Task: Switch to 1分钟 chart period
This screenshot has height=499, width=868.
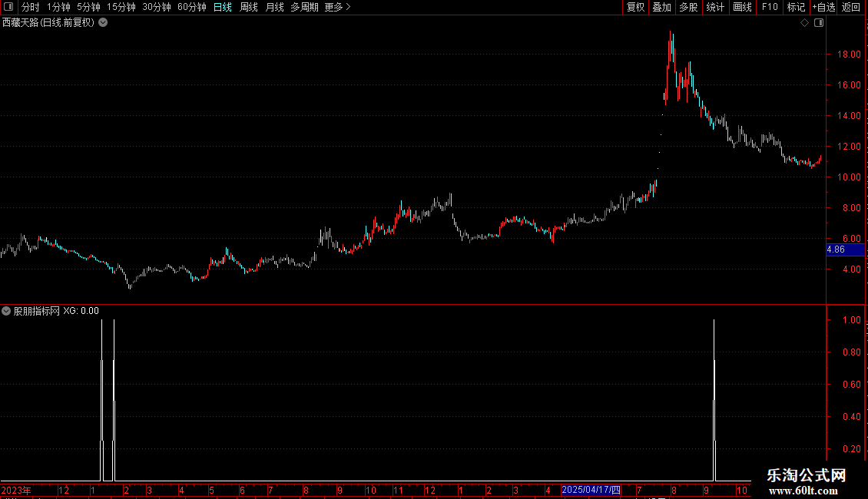Action: click(58, 7)
